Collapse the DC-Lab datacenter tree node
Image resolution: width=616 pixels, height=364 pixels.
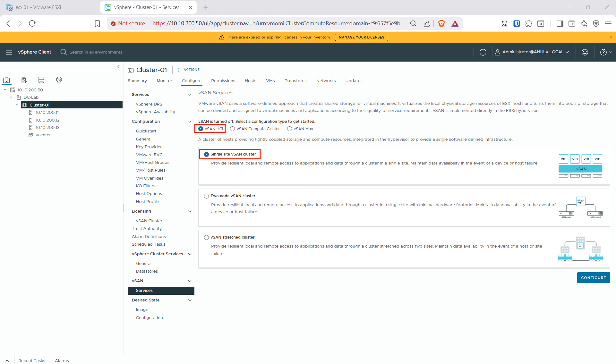(x=11, y=97)
